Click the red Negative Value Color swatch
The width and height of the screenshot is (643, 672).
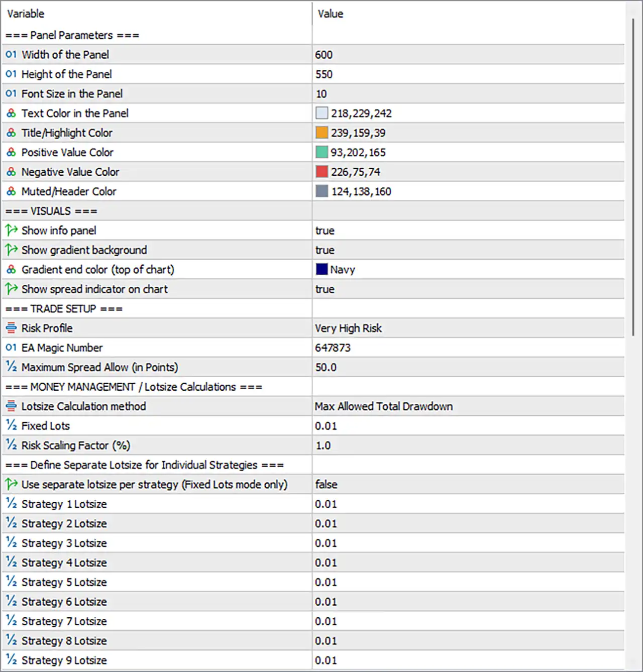click(x=321, y=172)
